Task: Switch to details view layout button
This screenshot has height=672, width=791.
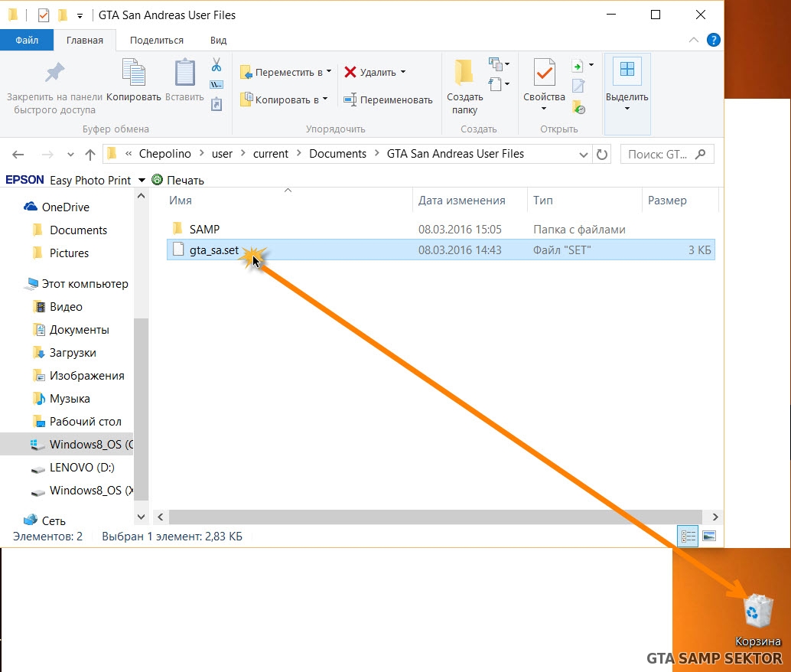Action: coord(688,537)
